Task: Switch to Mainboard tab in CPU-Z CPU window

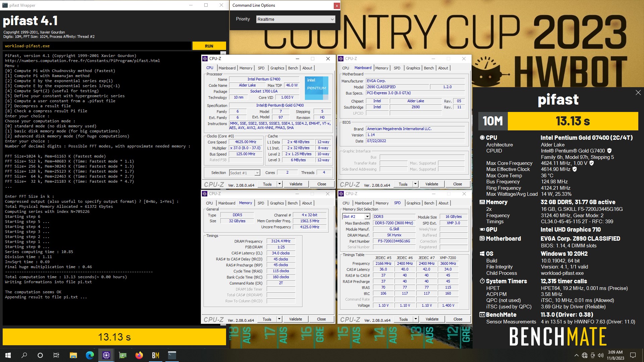Action: click(227, 68)
